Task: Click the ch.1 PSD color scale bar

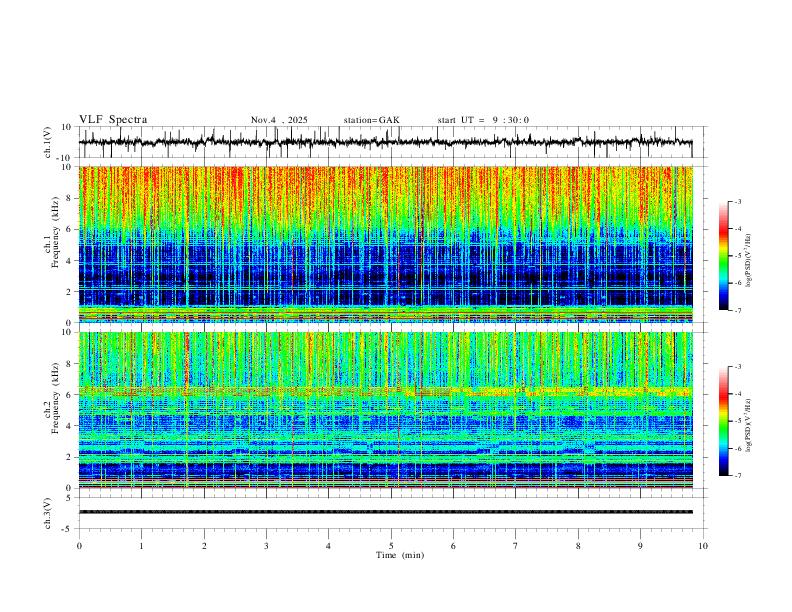Action: click(x=724, y=256)
